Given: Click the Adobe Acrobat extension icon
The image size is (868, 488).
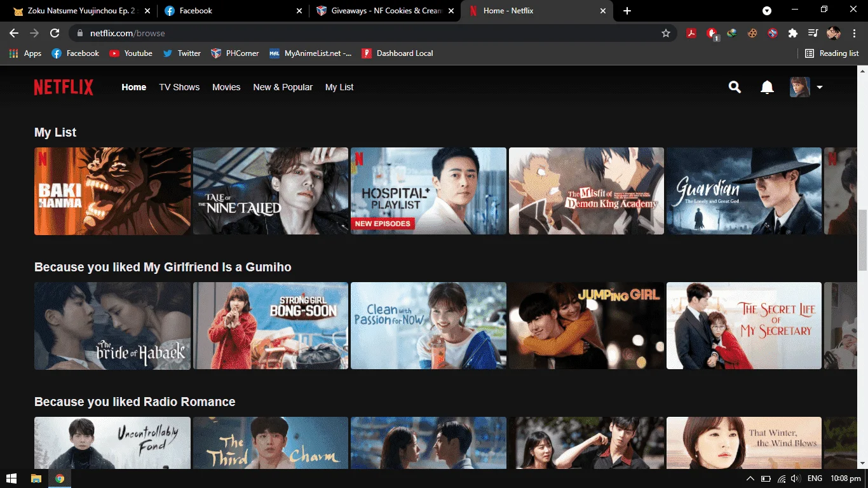Looking at the screenshot, I should [691, 33].
